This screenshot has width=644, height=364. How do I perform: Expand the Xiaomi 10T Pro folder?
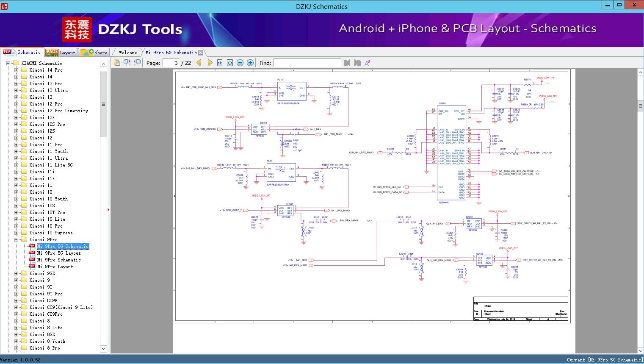tap(16, 212)
